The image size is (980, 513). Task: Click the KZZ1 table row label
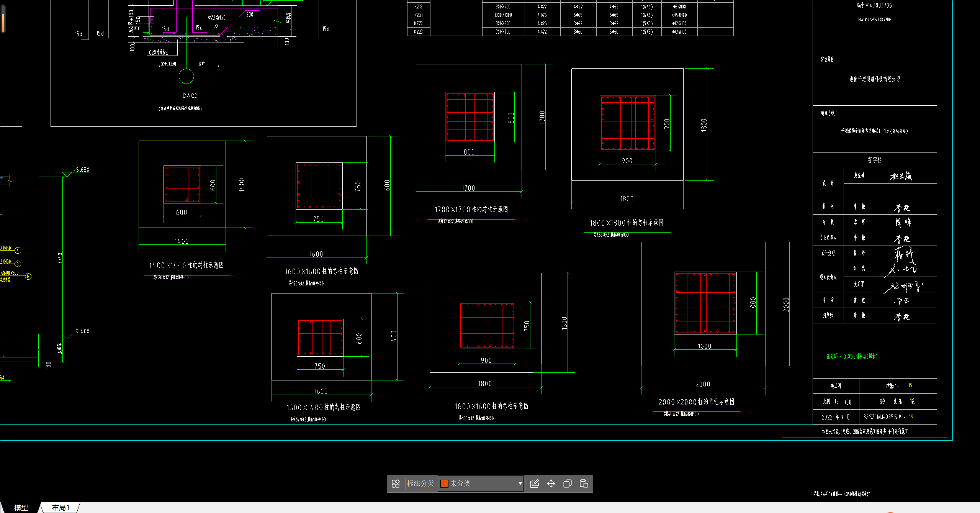(418, 15)
